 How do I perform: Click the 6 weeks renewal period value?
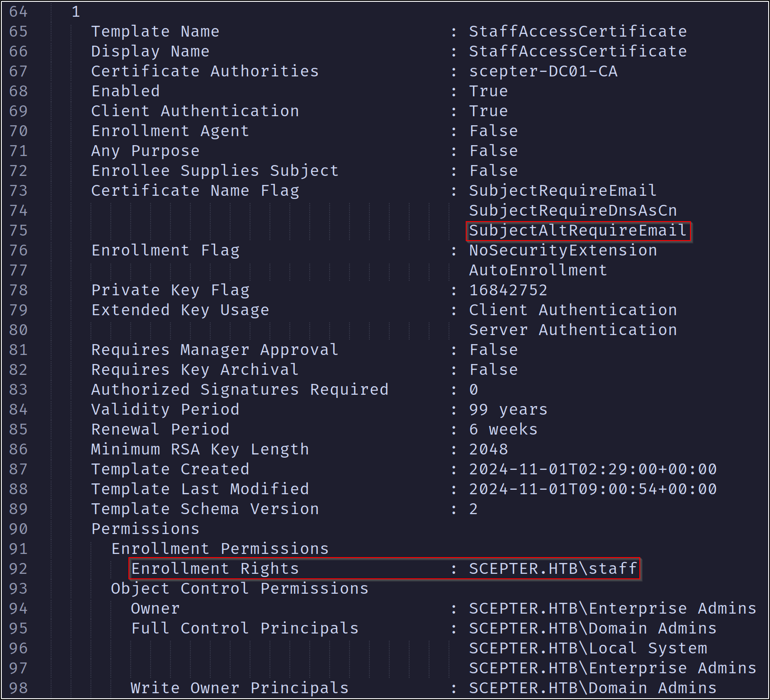503,430
